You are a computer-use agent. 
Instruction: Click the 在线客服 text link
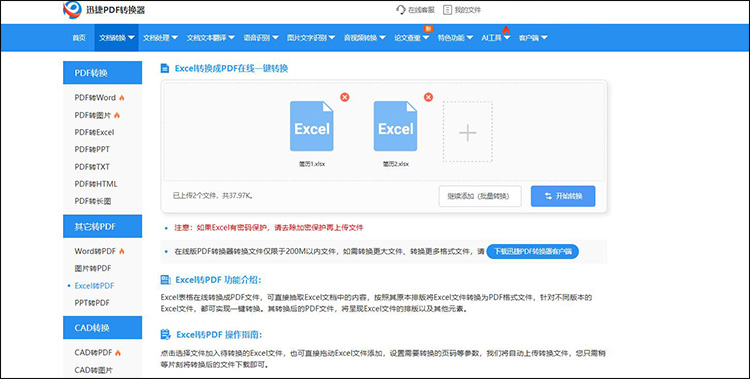pos(421,10)
